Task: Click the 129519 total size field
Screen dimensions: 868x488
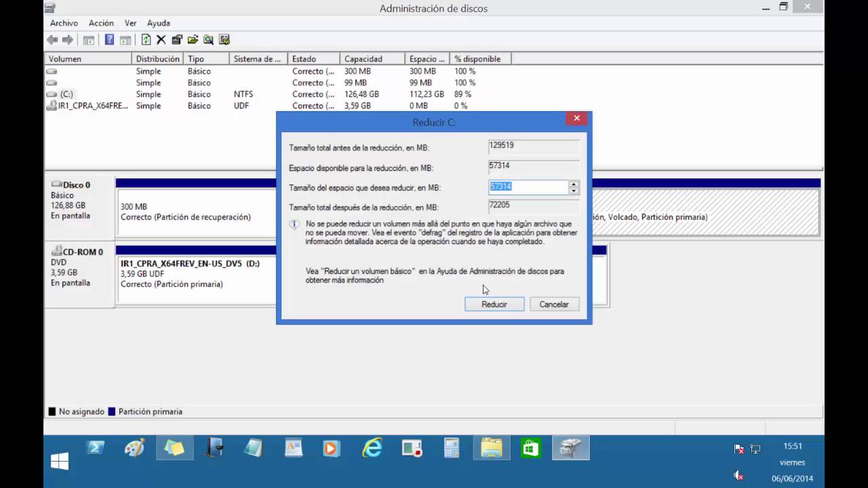Action: pyautogui.click(x=534, y=146)
